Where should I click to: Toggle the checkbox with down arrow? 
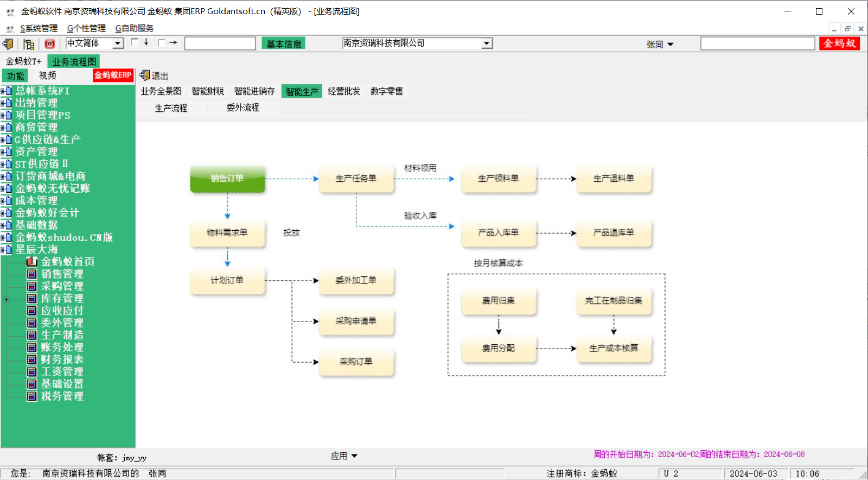(x=135, y=42)
